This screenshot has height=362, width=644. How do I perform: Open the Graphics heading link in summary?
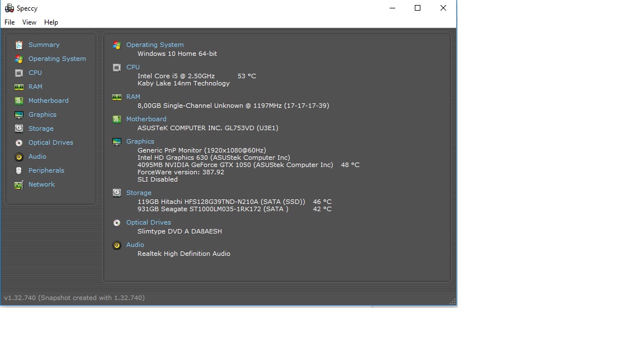click(140, 141)
